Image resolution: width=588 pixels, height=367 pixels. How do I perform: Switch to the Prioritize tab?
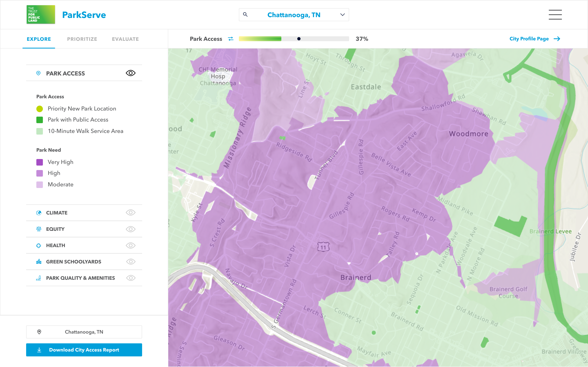point(82,39)
